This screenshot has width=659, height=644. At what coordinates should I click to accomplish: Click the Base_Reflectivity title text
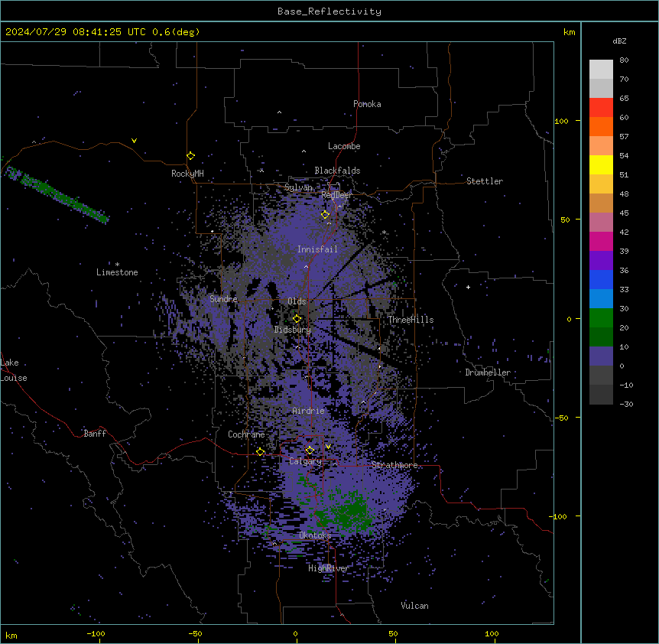click(329, 11)
